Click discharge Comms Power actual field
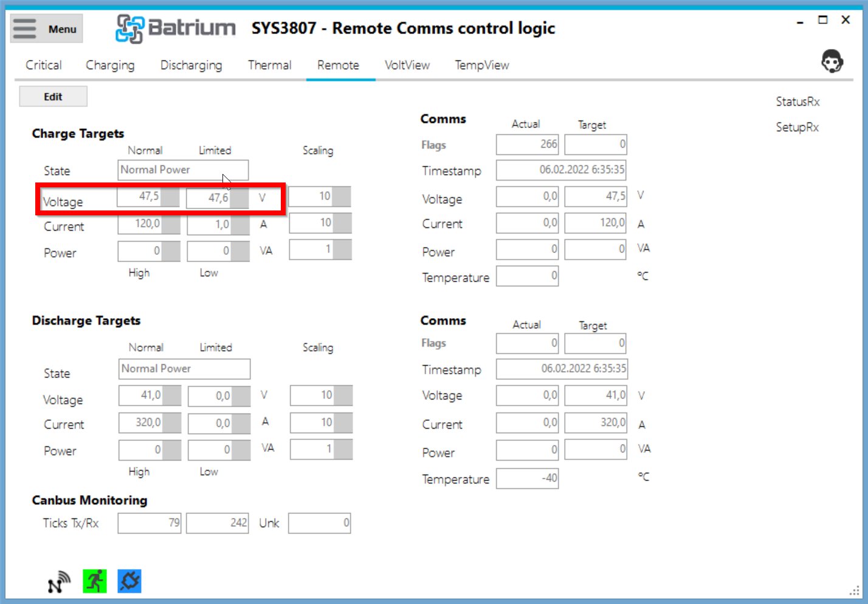 (x=528, y=451)
